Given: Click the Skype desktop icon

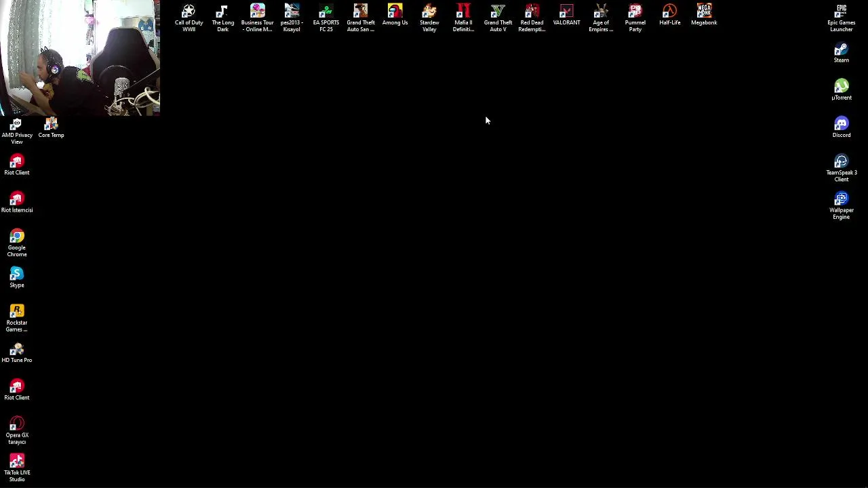Looking at the screenshot, I should click(x=17, y=278).
